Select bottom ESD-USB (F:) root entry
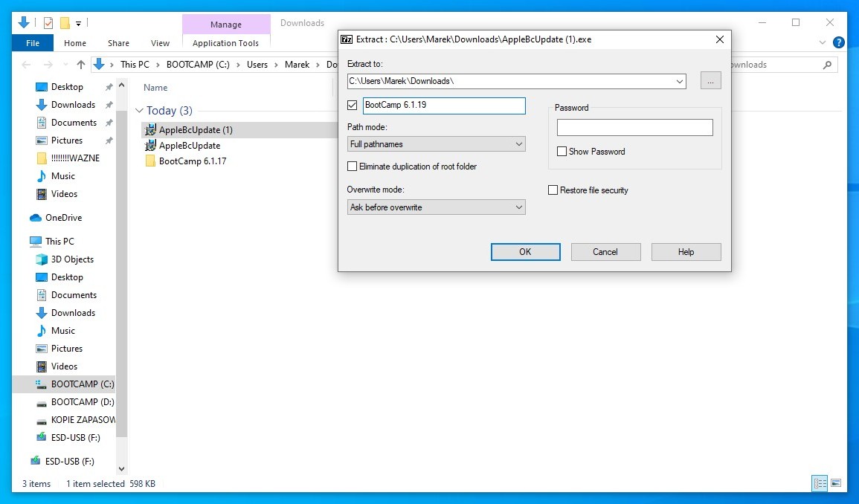Screen dimensions: 859x504 coord(62,462)
